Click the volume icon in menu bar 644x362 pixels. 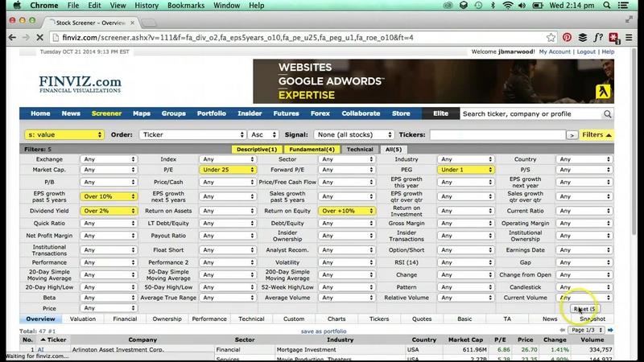pyautogui.click(x=522, y=6)
